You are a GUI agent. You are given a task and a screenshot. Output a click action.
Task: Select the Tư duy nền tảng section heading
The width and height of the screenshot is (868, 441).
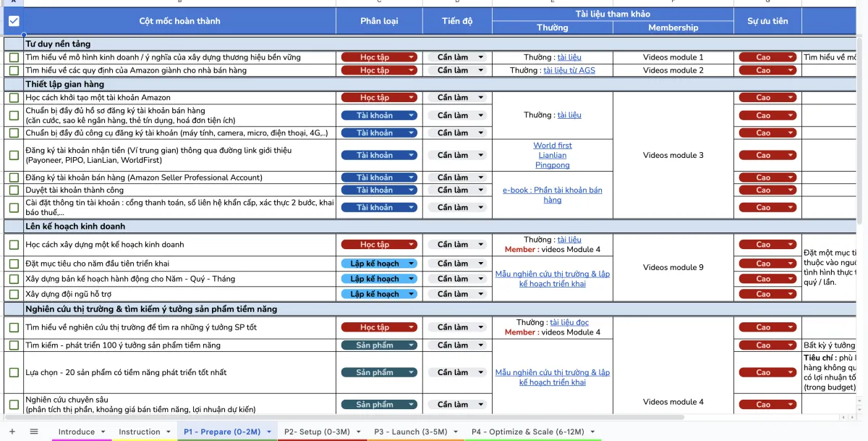pyautogui.click(x=58, y=44)
